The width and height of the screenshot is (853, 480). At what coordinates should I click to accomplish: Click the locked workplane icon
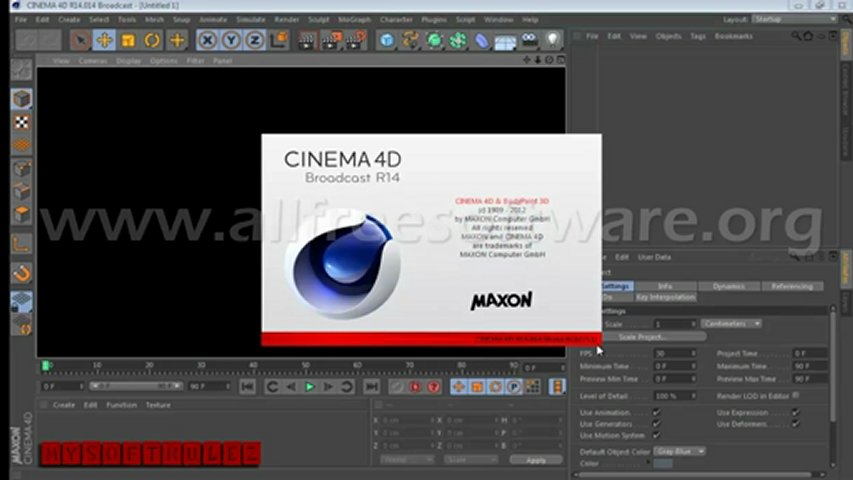click(x=22, y=301)
